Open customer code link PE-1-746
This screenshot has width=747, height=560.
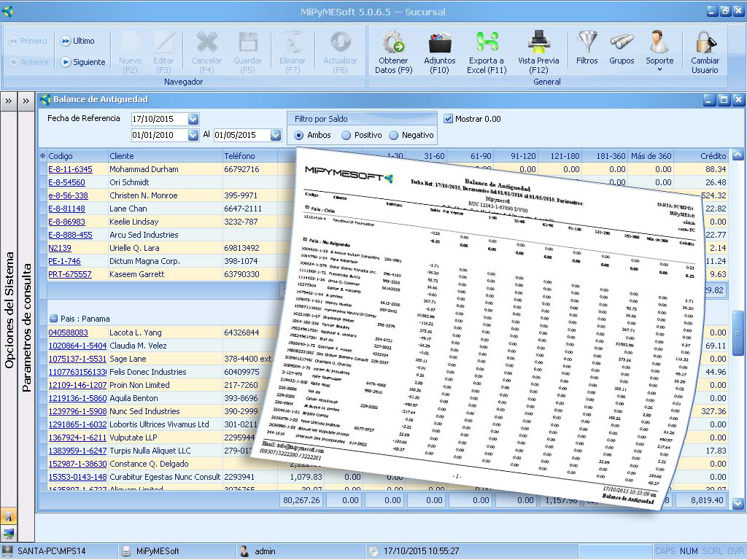coord(64,261)
